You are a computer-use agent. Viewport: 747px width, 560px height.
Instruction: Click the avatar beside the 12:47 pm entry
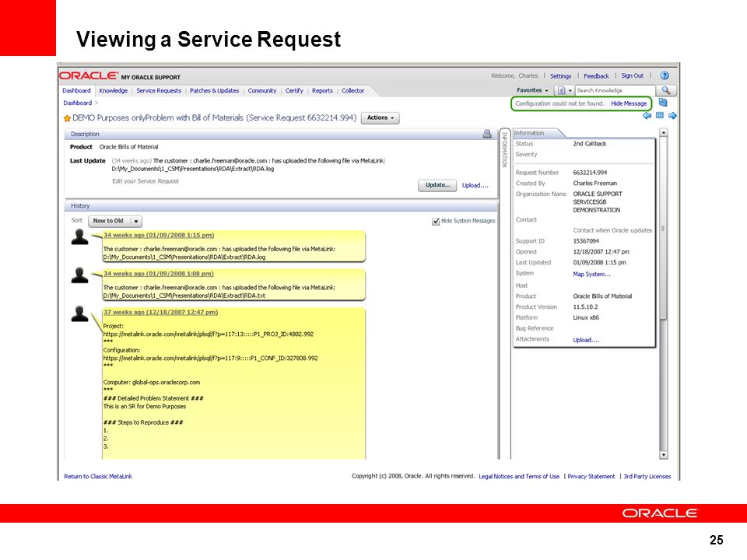click(x=79, y=313)
